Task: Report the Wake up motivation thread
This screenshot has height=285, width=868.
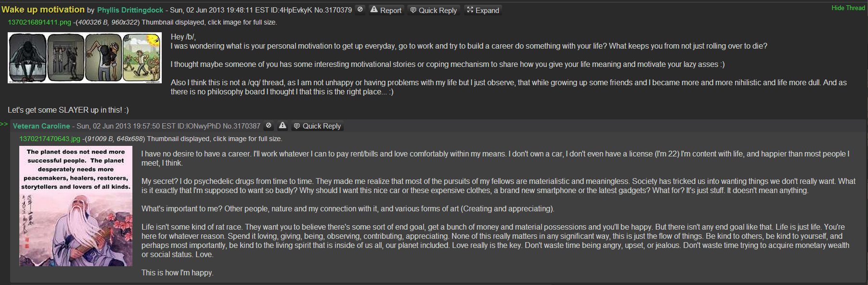Action: [386, 10]
